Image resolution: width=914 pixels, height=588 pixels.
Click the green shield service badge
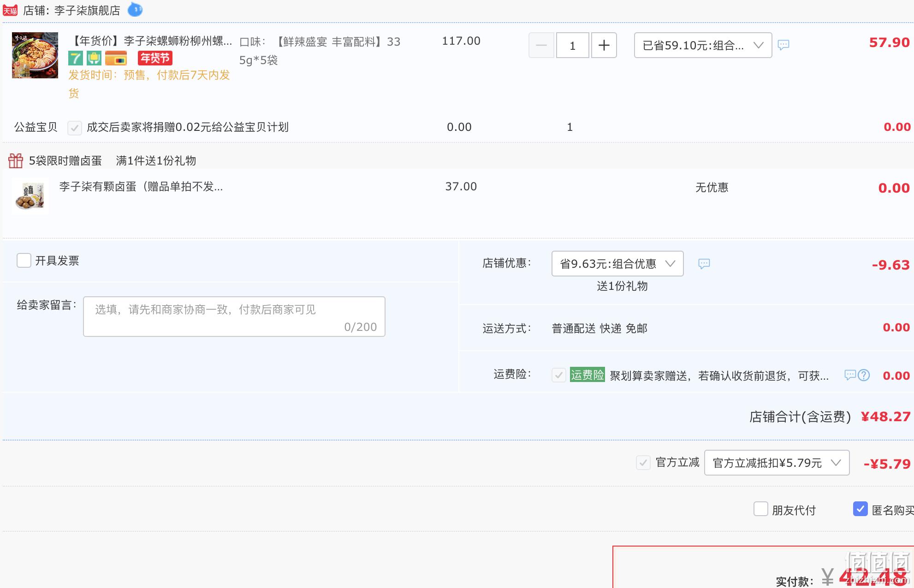click(94, 59)
